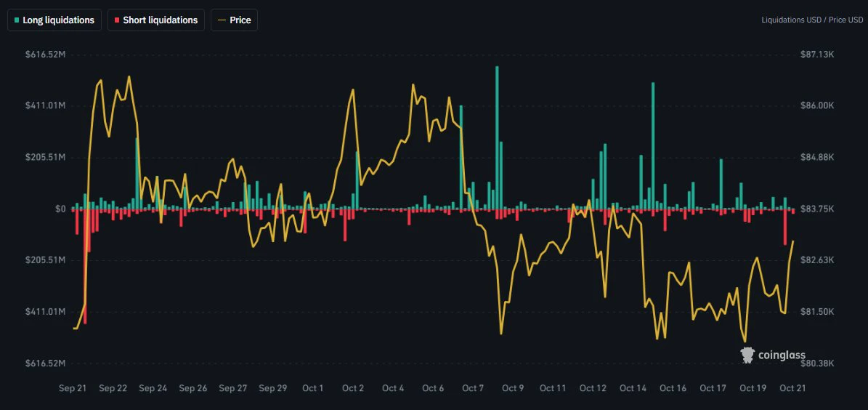Click the $87.13K price axis label

click(817, 55)
